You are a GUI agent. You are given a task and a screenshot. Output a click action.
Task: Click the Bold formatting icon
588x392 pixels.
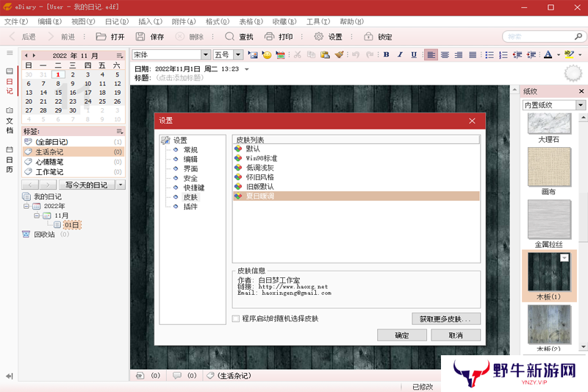click(x=387, y=54)
